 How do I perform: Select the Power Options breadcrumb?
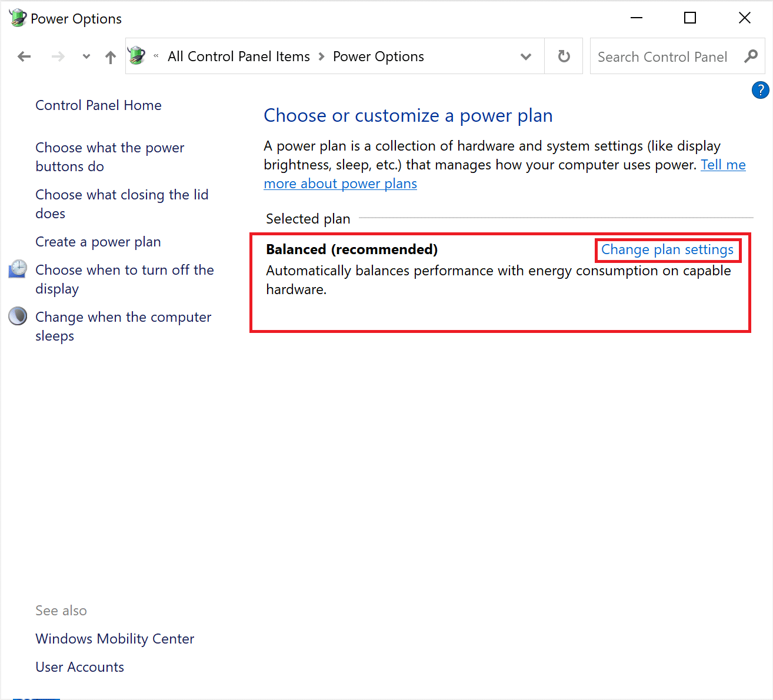(378, 56)
